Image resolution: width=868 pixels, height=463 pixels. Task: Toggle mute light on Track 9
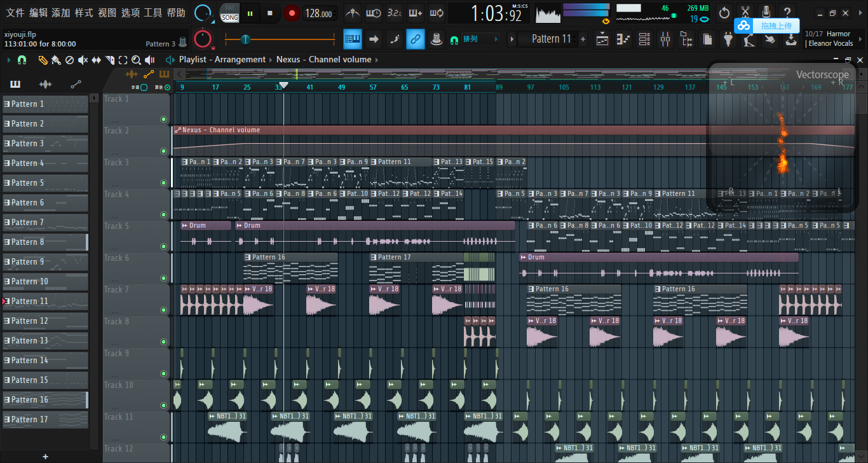[163, 373]
